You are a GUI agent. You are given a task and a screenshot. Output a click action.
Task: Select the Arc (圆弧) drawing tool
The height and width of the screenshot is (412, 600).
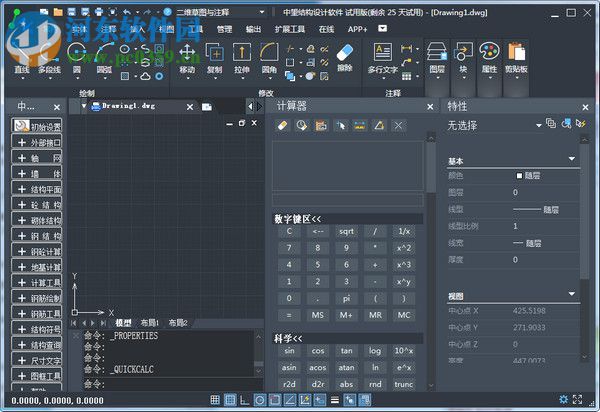coord(104,59)
